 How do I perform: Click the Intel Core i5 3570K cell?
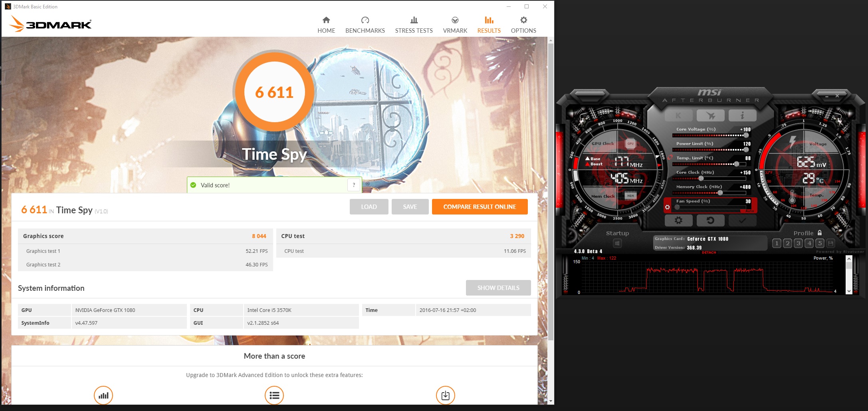301,310
